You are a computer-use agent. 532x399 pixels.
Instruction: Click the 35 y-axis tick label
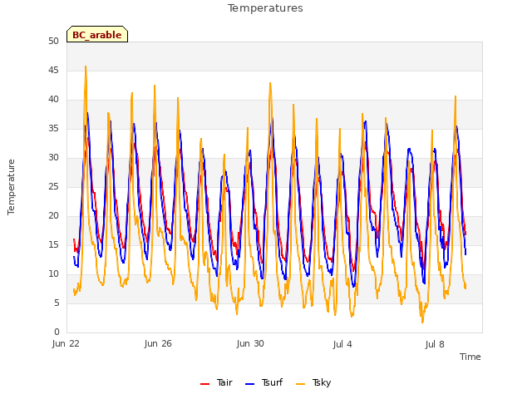pos(53,129)
